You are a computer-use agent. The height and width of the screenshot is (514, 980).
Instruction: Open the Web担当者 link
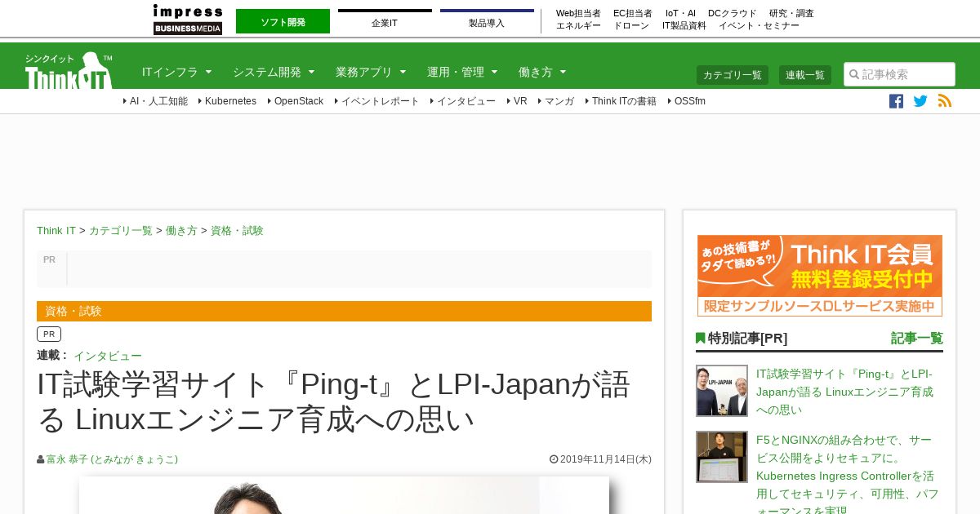pyautogui.click(x=578, y=13)
